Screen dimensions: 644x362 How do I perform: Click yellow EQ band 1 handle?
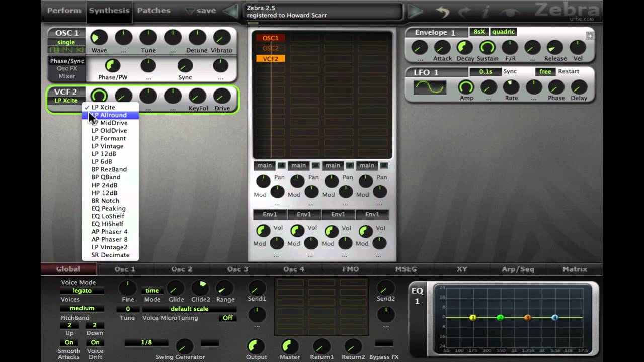coord(472,318)
